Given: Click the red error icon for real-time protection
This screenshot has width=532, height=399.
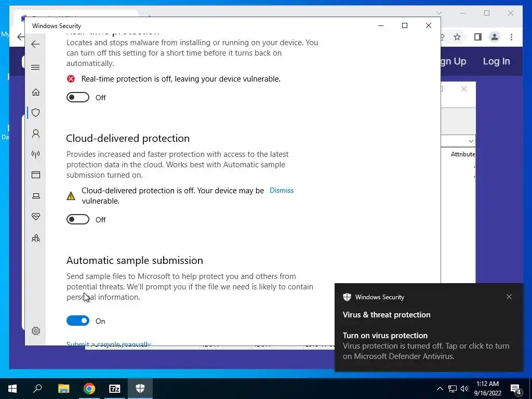Looking at the screenshot, I should tap(71, 79).
